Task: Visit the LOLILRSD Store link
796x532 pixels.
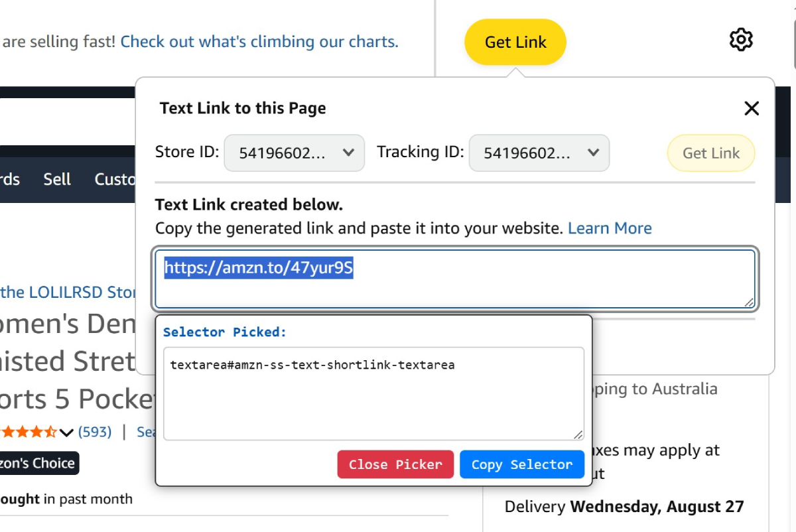Action: [68, 292]
